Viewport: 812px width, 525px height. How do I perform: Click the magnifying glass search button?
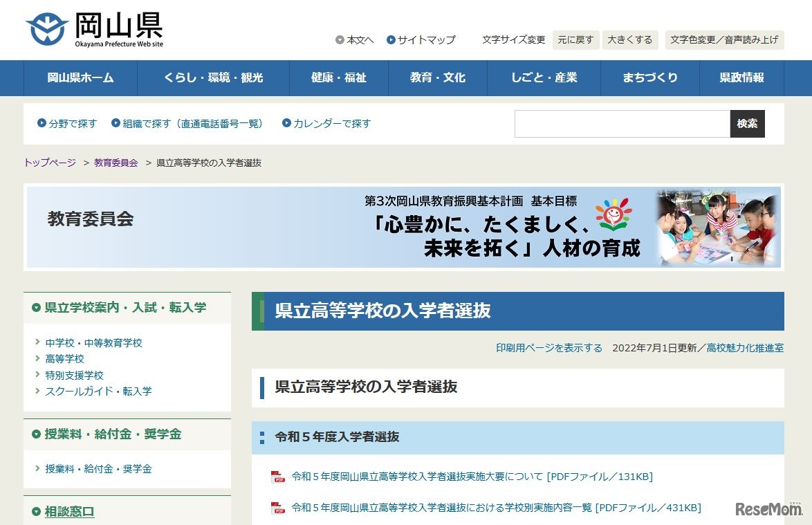pyautogui.click(x=747, y=123)
